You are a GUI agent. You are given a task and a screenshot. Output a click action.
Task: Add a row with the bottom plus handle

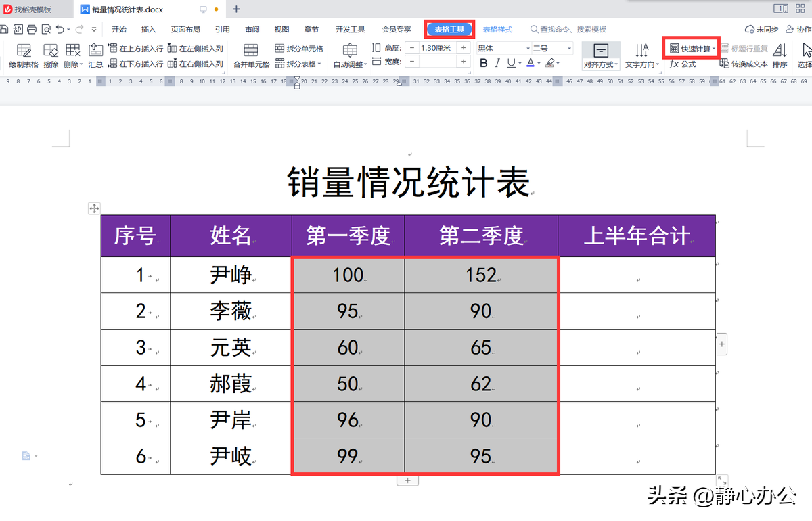[407, 480]
